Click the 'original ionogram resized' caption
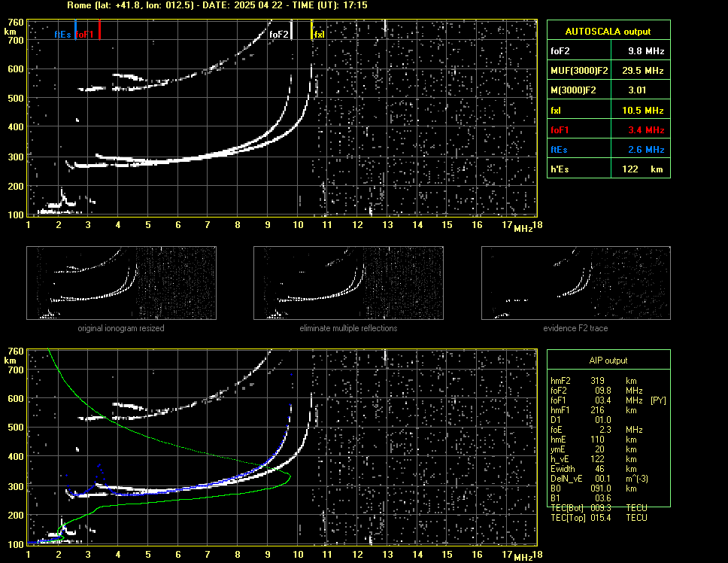 click(121, 328)
